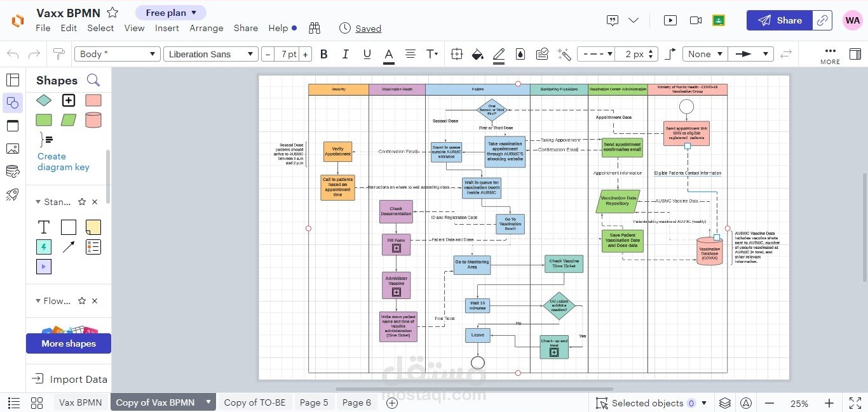The width and height of the screenshot is (868, 412).
Task: Click the paint format roller icon
Action: (x=58, y=54)
